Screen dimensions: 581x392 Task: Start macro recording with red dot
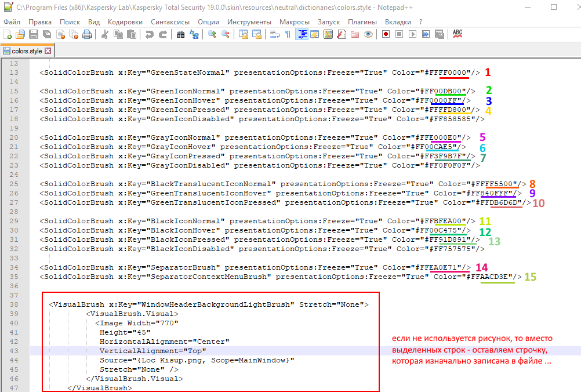386,34
